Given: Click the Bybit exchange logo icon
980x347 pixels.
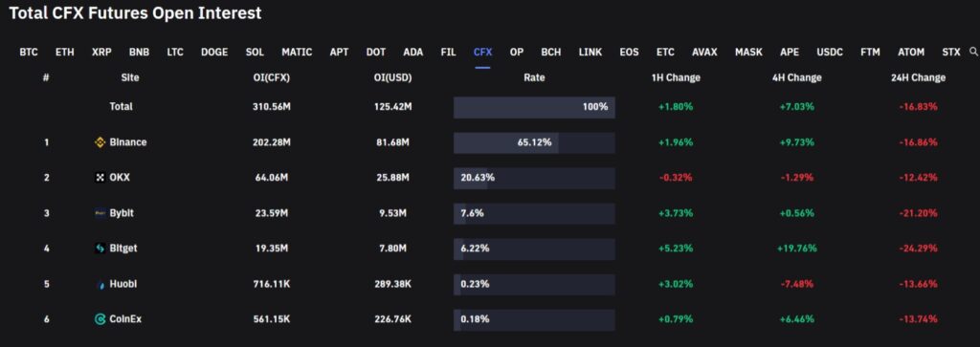Looking at the screenshot, I should pyautogui.click(x=100, y=213).
